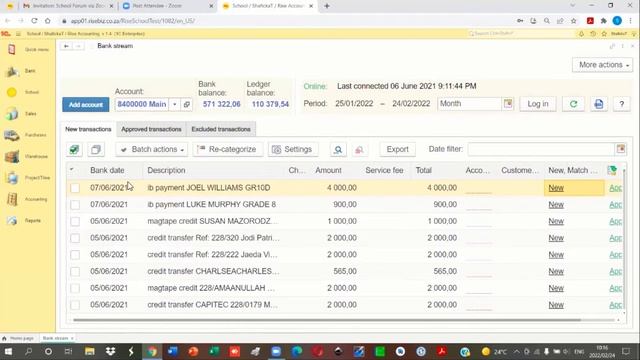Open the Reports section icon
640x360 pixels.
click(12, 220)
